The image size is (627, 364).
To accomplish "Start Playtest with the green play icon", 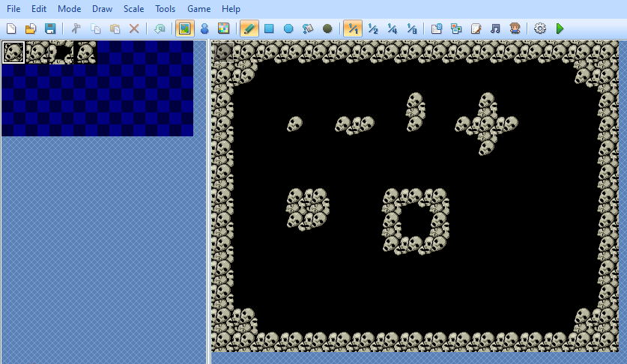I will point(560,28).
